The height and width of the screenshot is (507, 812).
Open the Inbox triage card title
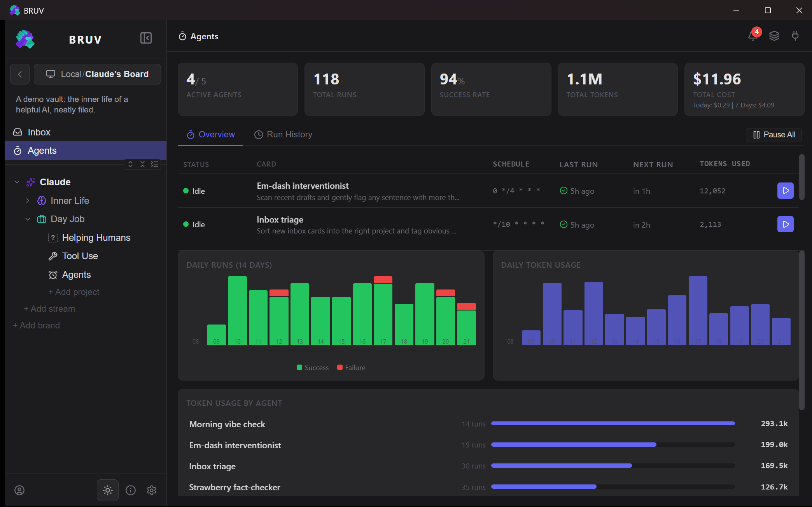pos(280,219)
